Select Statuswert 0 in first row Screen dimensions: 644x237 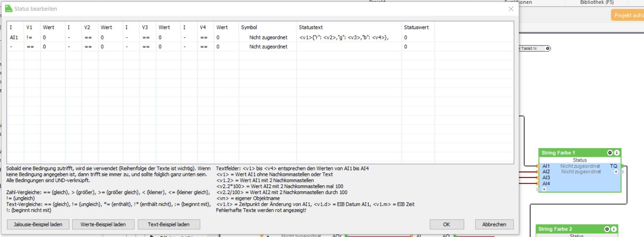418,37
